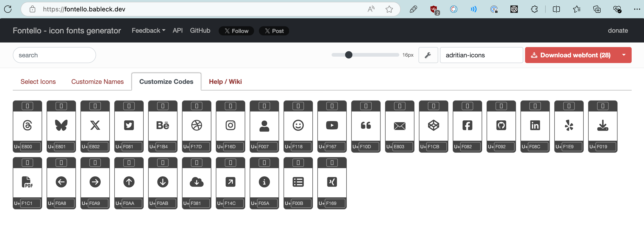This screenshot has height=233, width=644.
Task: Switch to the Select Icons tab
Action: [38, 82]
